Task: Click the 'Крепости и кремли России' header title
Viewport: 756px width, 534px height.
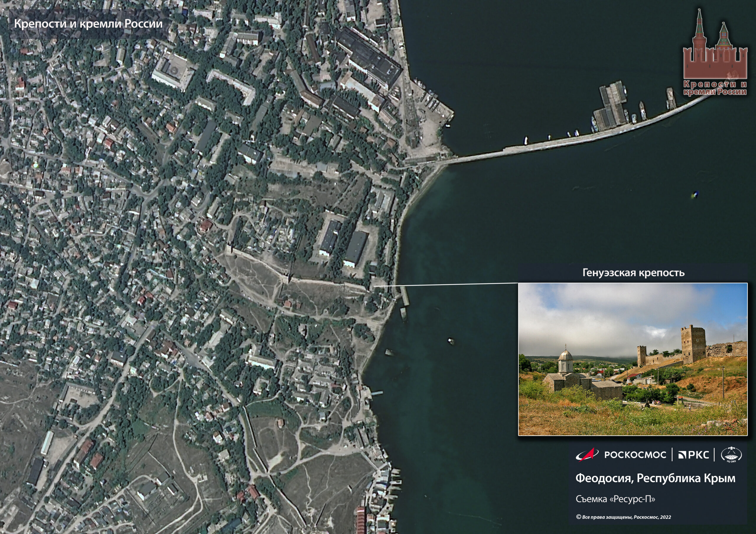Action: click(88, 24)
